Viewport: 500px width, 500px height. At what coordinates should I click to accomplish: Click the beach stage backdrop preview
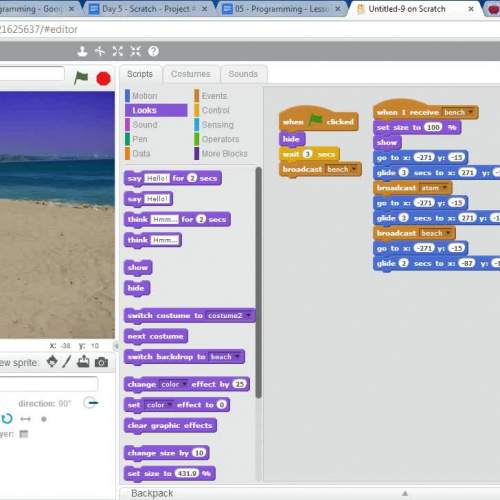pos(57,215)
